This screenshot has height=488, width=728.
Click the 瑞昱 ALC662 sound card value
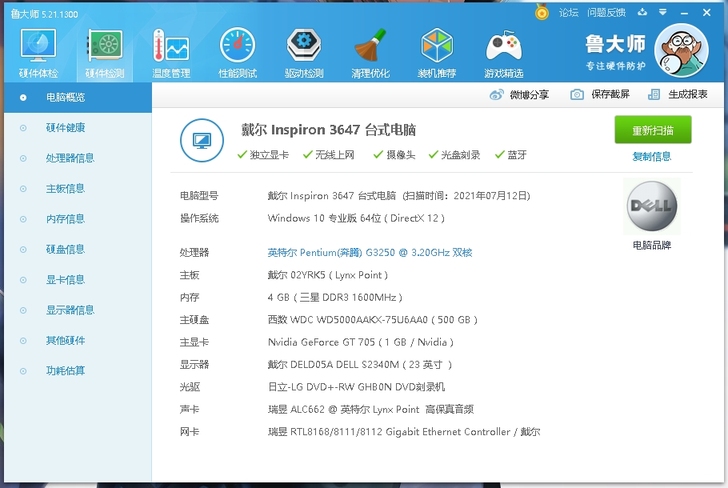(370, 409)
